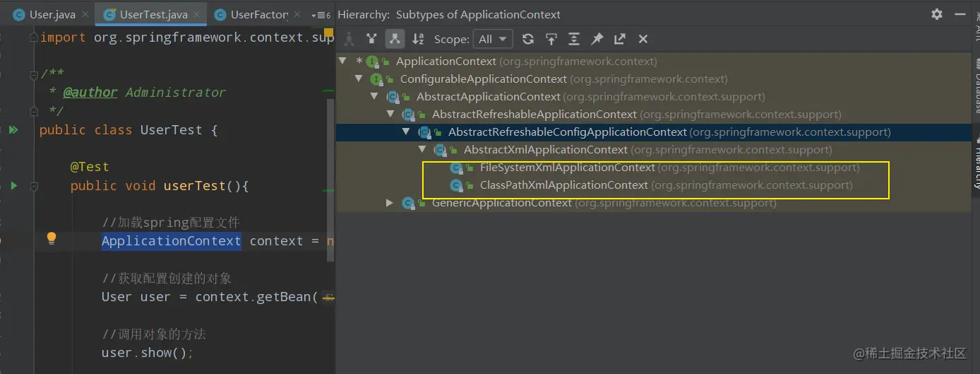Run userTest method from gutter icon

click(13, 186)
